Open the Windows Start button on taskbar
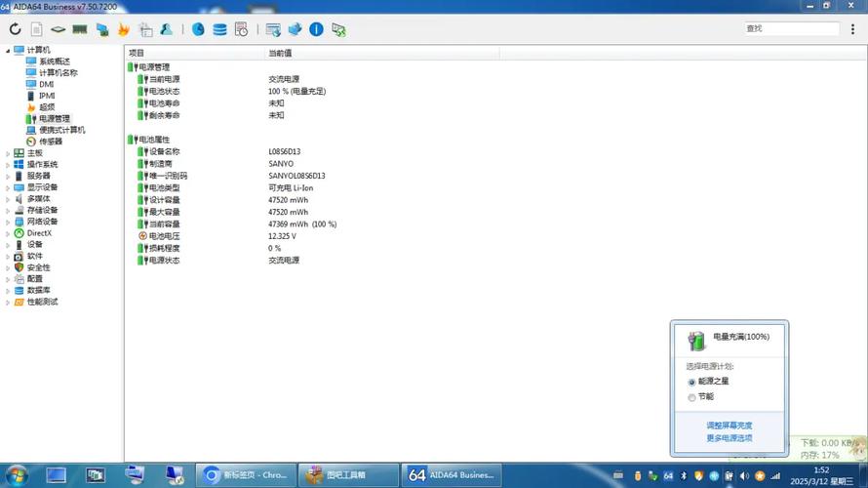The height and width of the screenshot is (488, 868). 14,475
